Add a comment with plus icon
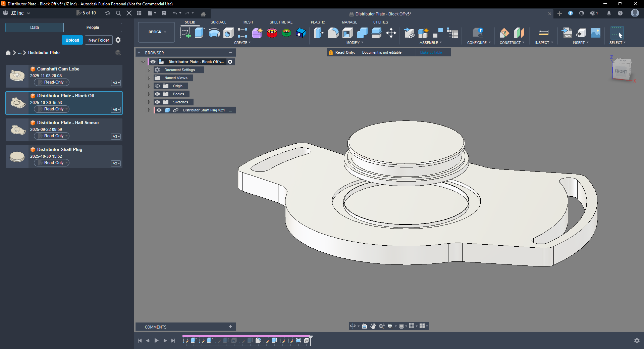The image size is (644, 349). point(230,327)
